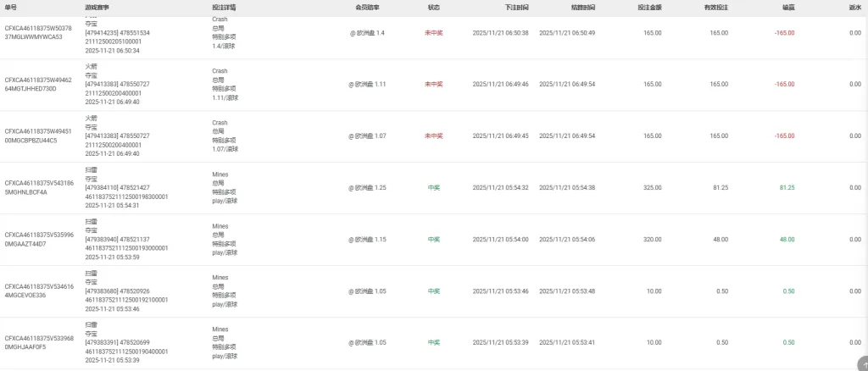Click the 结算时间 column header
This screenshot has height=371, width=868.
click(582, 7)
